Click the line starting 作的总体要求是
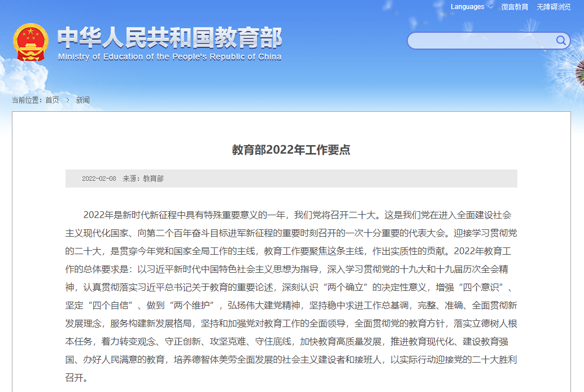 point(287,269)
